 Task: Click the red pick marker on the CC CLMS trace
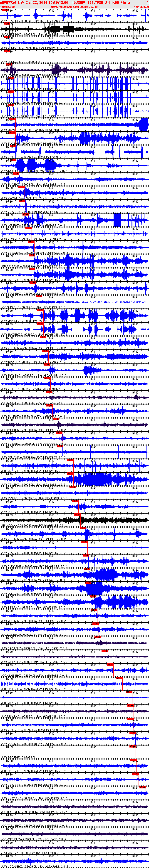tap(110, 665)
